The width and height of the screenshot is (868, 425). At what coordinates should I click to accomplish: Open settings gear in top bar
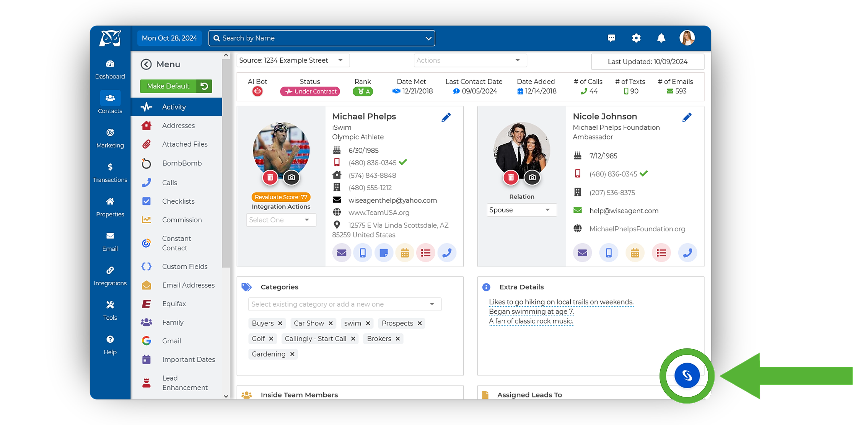tap(636, 38)
